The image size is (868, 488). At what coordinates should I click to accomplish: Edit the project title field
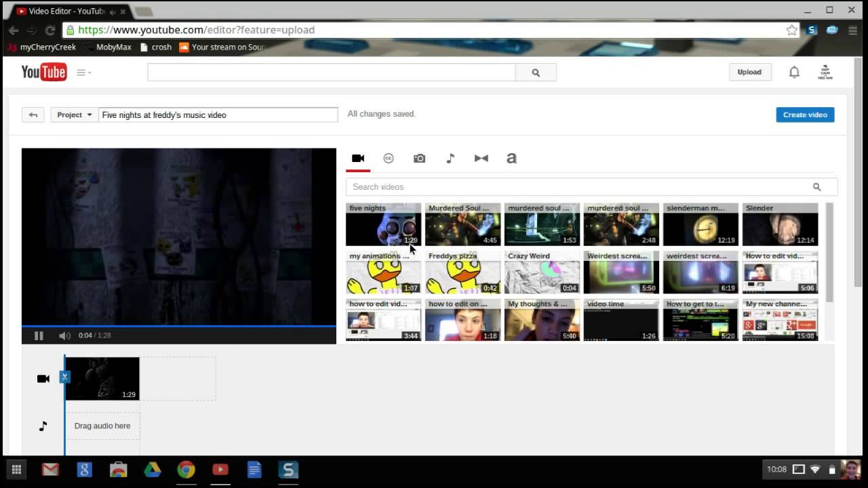click(x=218, y=115)
